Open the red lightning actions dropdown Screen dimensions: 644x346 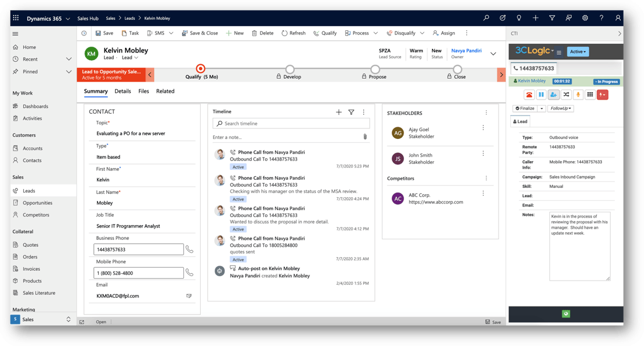point(603,95)
